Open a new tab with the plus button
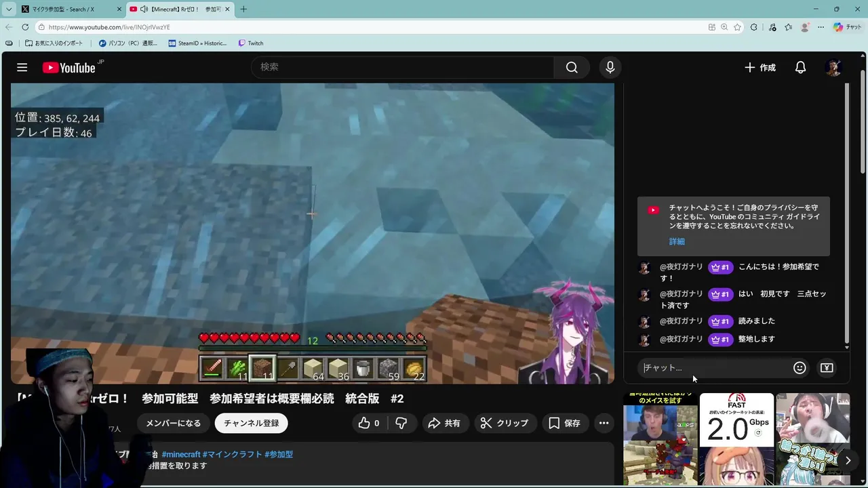Screen dimensions: 868x488 (243, 9)
